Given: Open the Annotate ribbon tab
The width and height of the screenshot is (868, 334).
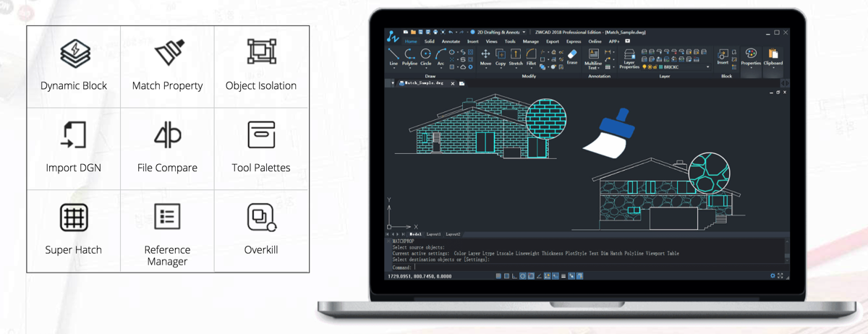Looking at the screenshot, I should click(451, 42).
